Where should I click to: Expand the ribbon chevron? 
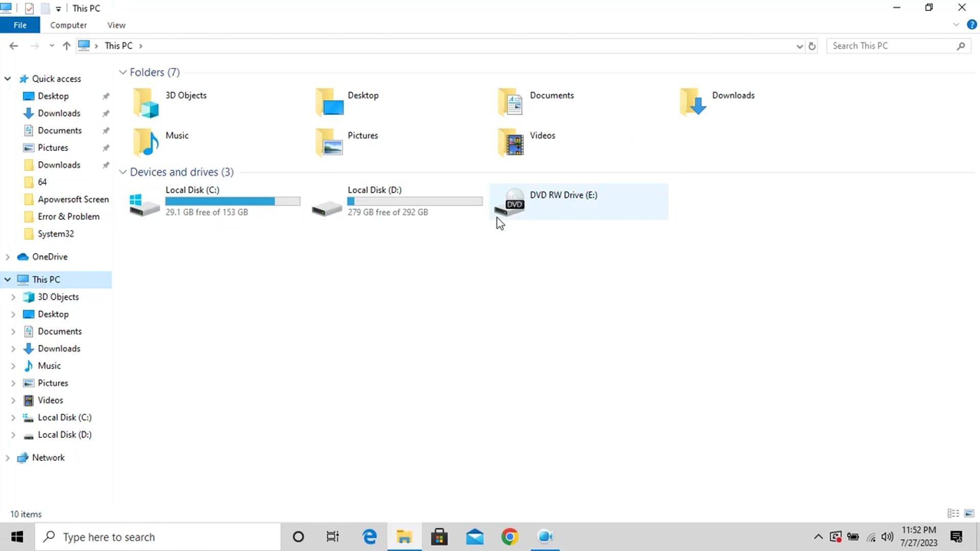956,24
